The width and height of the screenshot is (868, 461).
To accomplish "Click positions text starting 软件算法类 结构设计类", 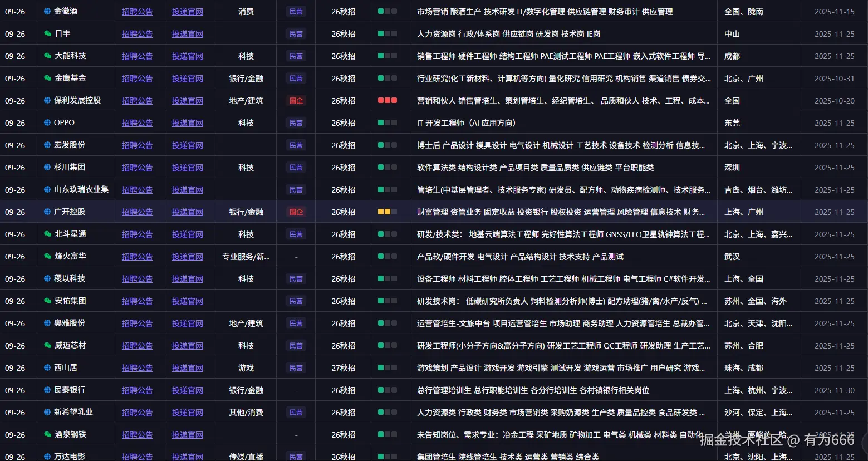I will tap(536, 168).
